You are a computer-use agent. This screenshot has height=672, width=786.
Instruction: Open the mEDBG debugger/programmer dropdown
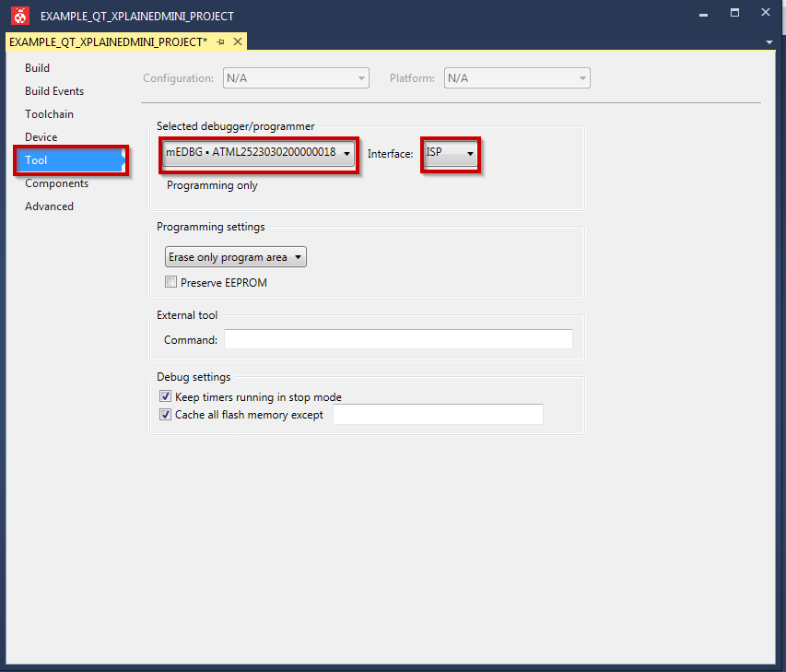tap(258, 153)
